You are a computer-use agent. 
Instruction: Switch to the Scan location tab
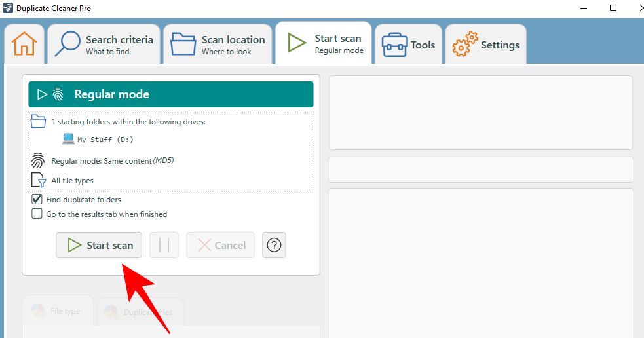coord(218,45)
